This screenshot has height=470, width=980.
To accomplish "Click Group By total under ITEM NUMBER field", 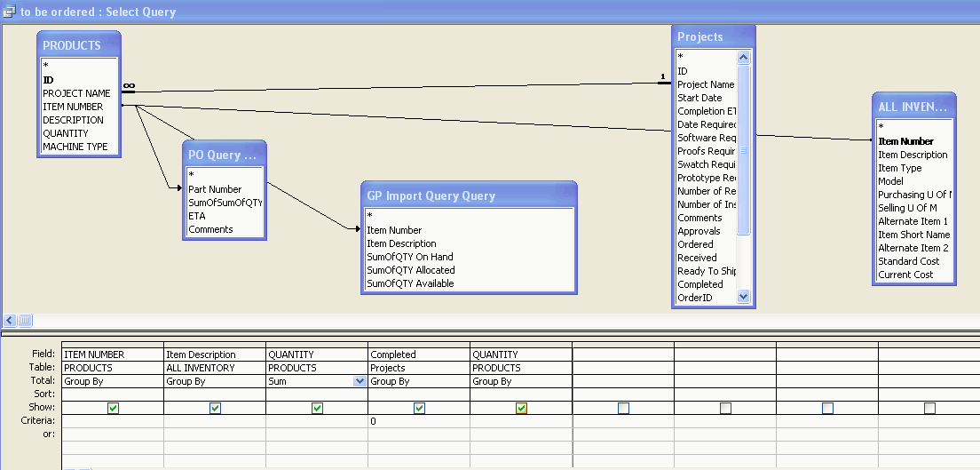I will (x=113, y=381).
